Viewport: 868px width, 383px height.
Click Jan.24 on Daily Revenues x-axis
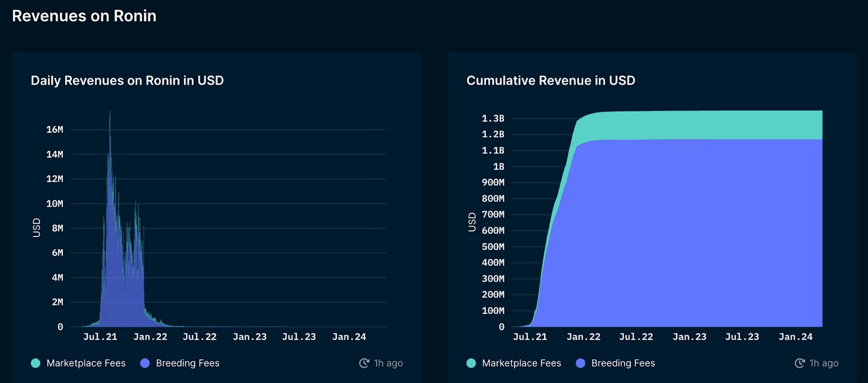pyautogui.click(x=349, y=337)
